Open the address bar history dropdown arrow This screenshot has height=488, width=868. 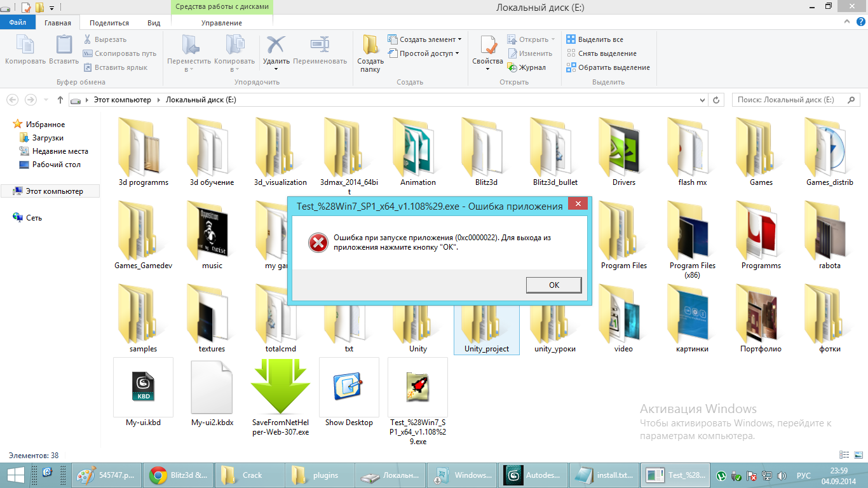coord(702,100)
